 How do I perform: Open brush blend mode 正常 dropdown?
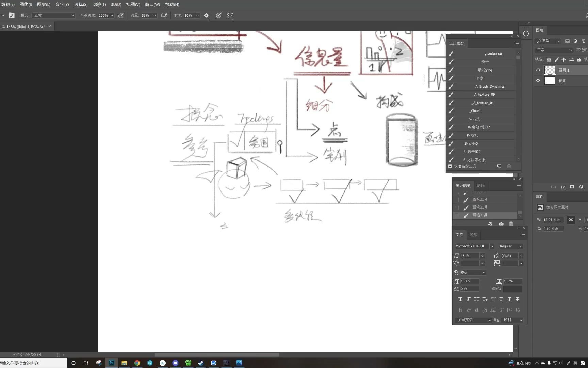pyautogui.click(x=54, y=15)
